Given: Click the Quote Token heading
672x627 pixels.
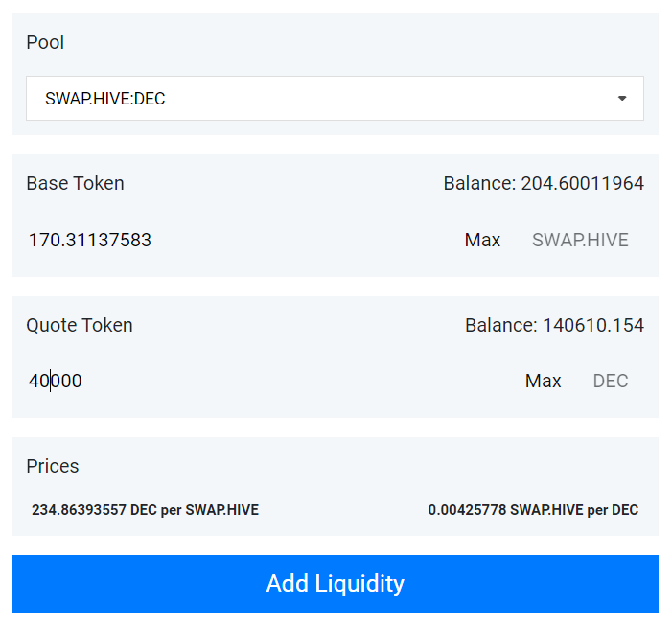Looking at the screenshot, I should point(80,325).
